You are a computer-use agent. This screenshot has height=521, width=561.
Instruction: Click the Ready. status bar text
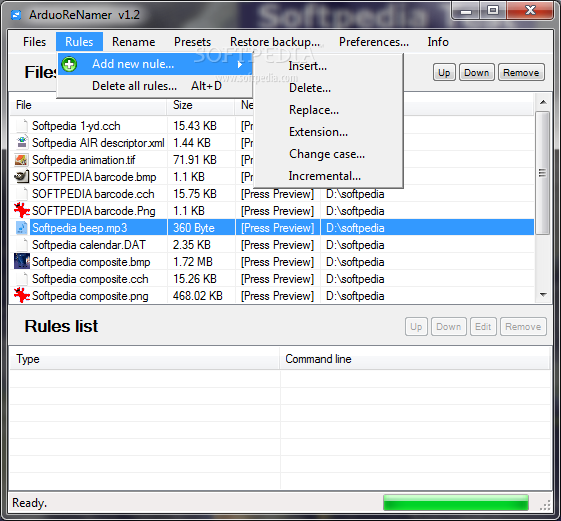(29, 503)
